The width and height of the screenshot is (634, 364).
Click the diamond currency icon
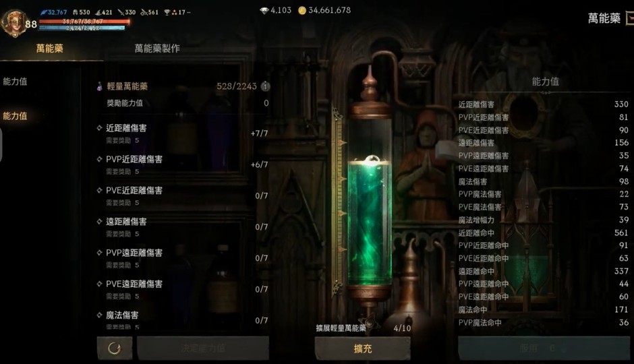[x=264, y=11]
